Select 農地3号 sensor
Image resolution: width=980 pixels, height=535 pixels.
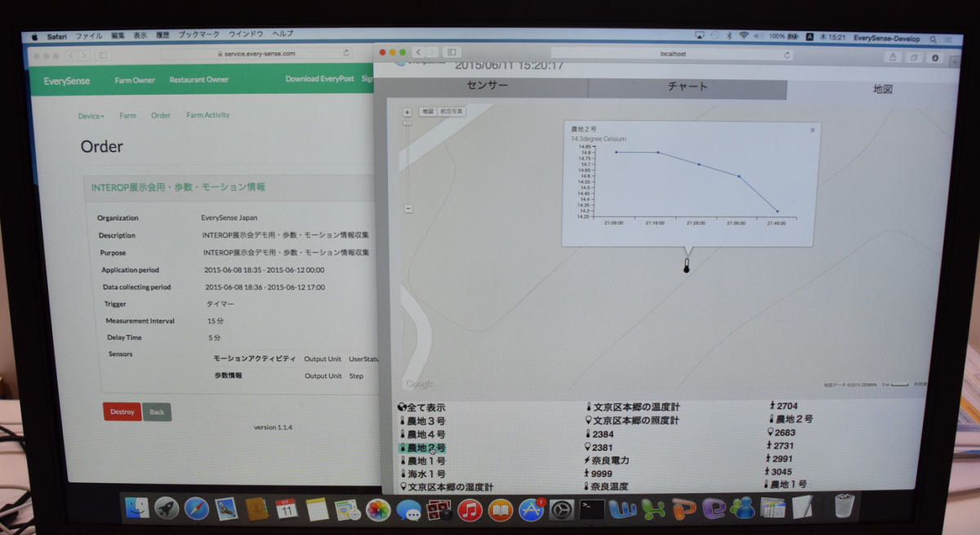(x=422, y=421)
